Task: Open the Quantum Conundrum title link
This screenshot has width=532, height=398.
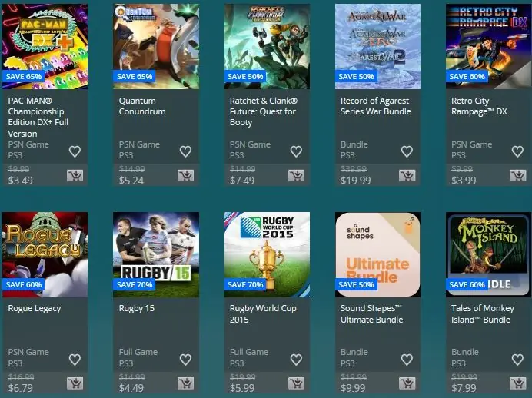Action: [x=142, y=106]
